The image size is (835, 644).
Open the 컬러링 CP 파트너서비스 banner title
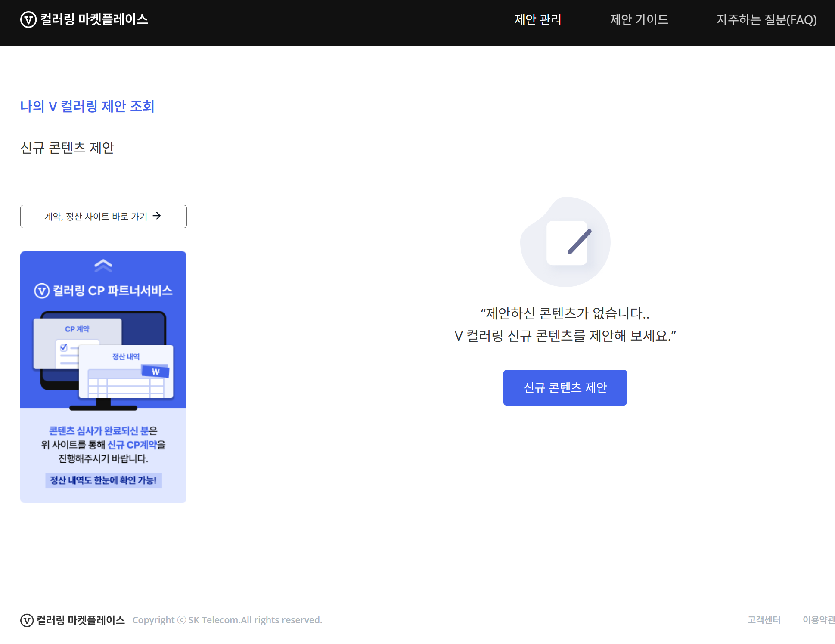click(103, 291)
